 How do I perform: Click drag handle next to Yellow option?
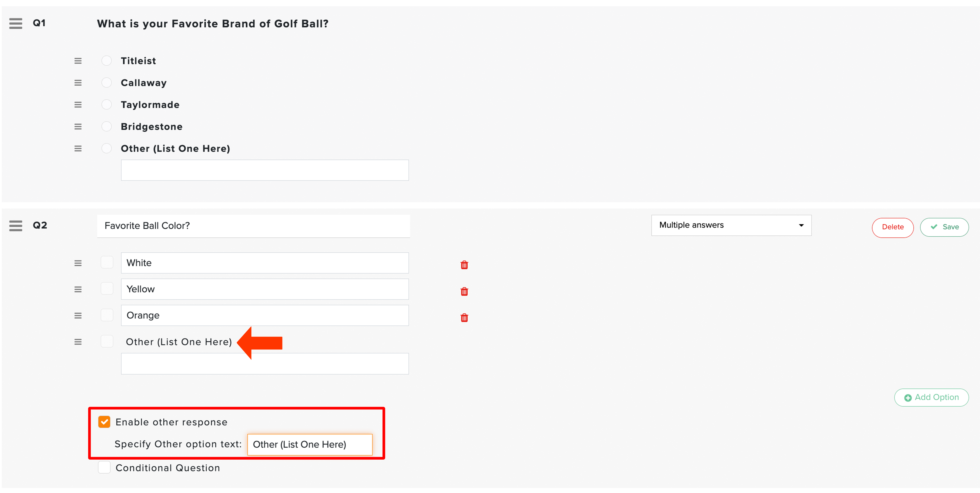click(x=78, y=290)
